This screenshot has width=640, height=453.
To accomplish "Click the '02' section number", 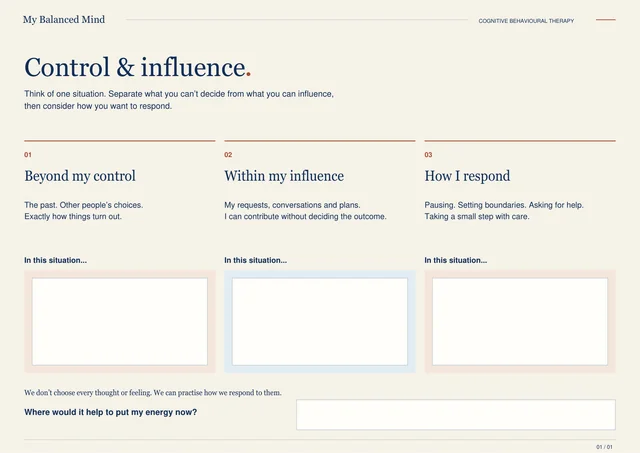I will tap(228, 155).
